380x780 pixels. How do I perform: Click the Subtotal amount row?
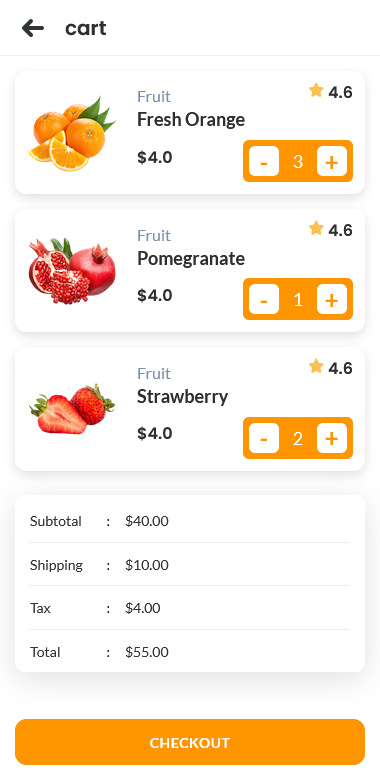(190, 521)
